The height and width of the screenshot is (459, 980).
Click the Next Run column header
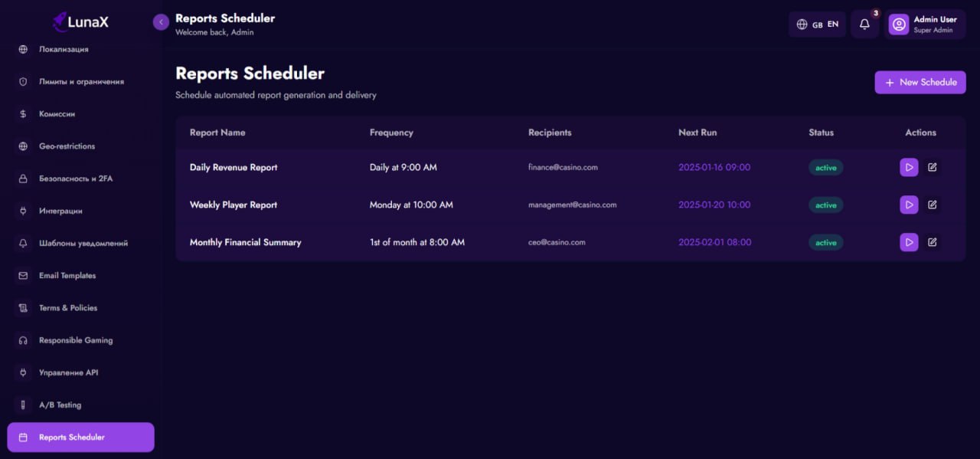click(697, 133)
